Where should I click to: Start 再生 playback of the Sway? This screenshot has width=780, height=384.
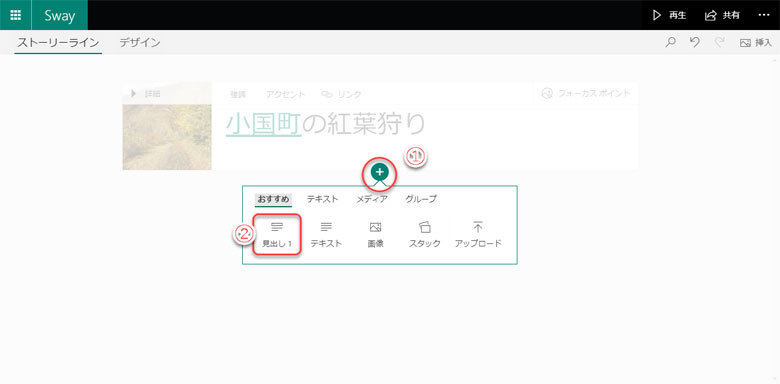coord(670,15)
